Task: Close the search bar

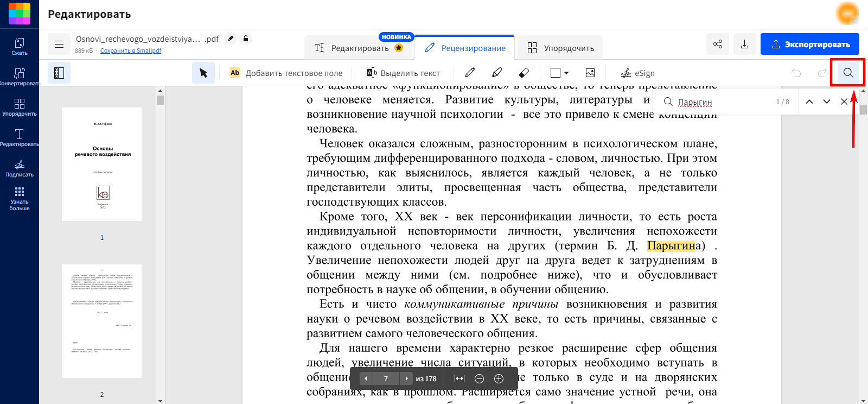Action: (x=844, y=102)
